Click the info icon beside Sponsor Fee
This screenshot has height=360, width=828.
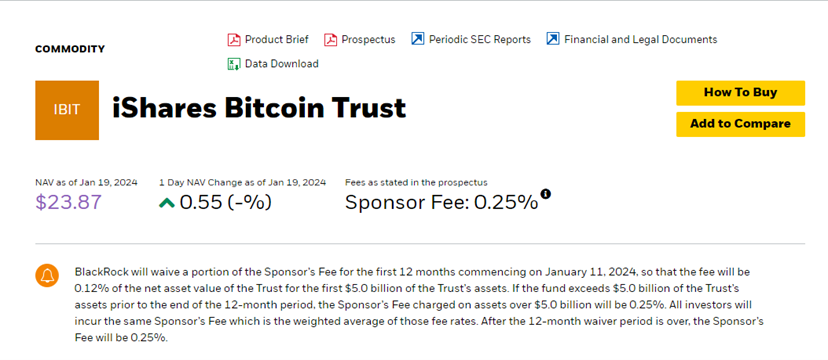click(545, 194)
